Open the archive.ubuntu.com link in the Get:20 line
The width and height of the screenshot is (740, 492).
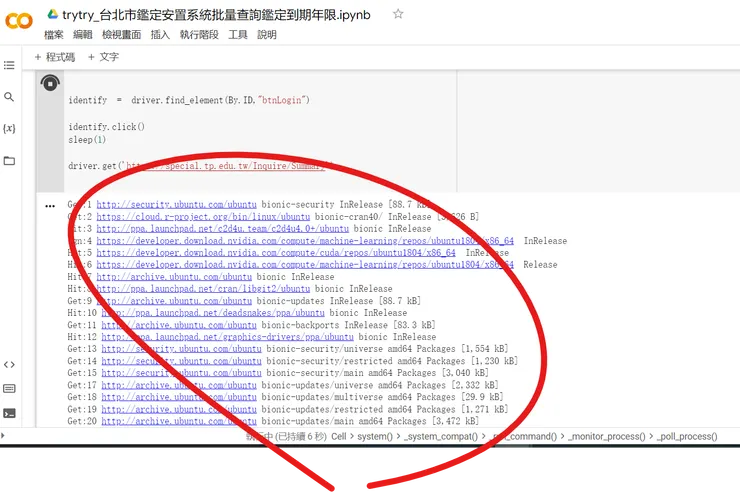[x=179, y=421]
